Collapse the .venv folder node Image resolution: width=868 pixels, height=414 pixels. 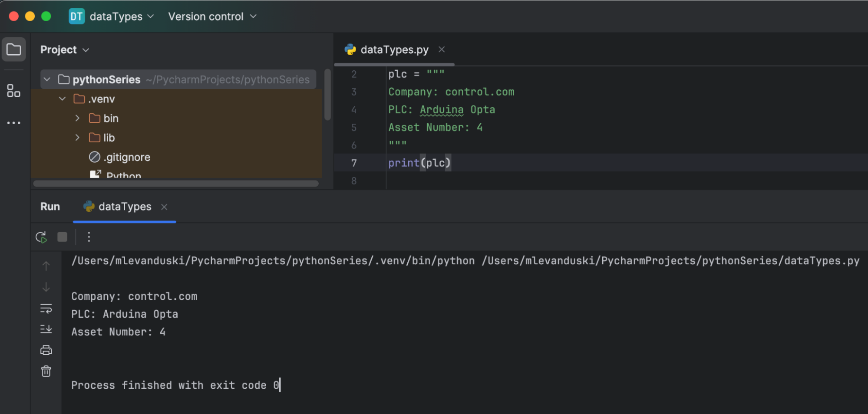coord(63,99)
